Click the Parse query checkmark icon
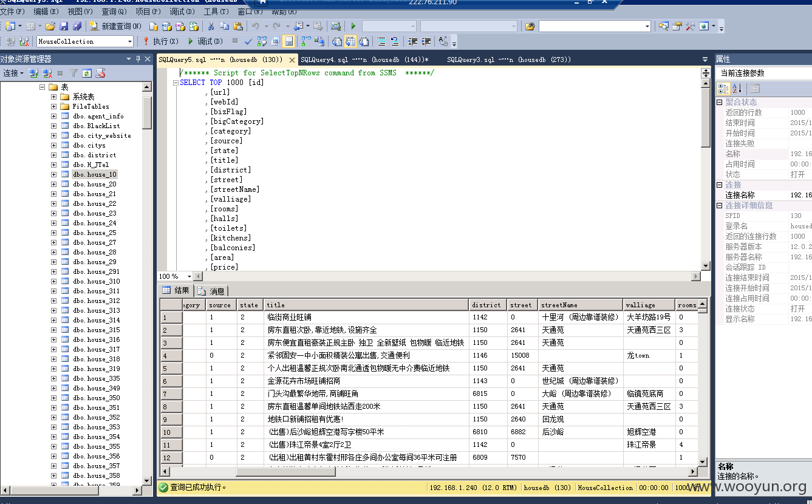 [x=248, y=41]
